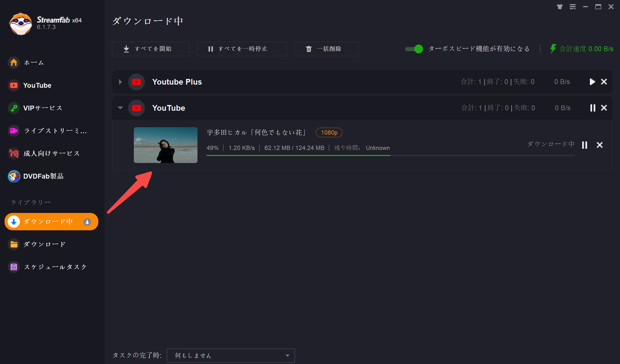This screenshot has height=364, width=620.
Task: Click the 一括削除 button
Action: [x=326, y=49]
